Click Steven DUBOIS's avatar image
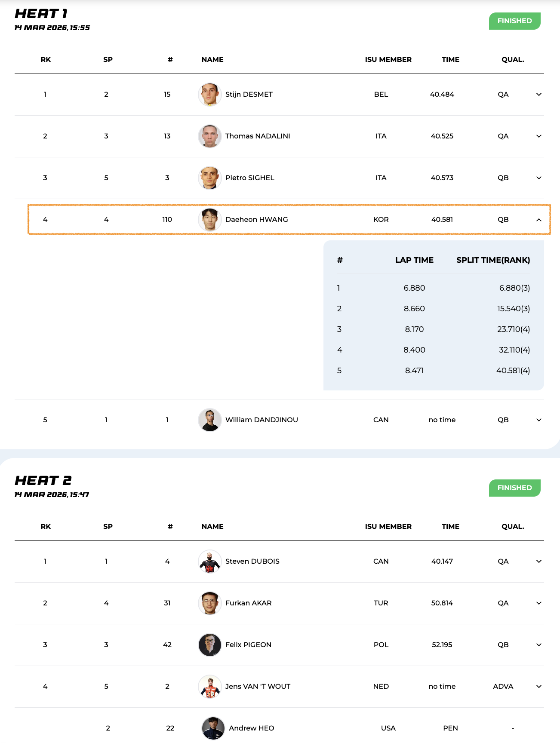 210,562
